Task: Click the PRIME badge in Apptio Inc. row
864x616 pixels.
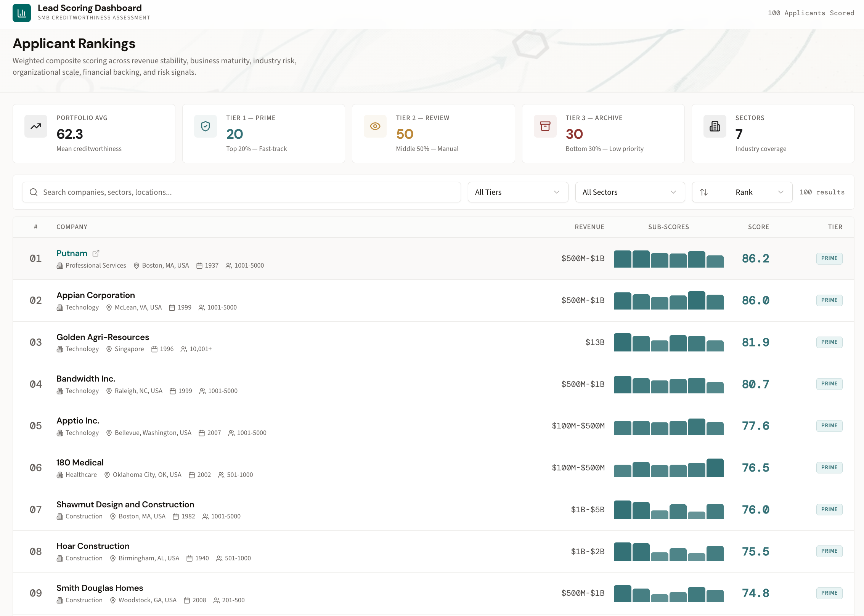Action: [x=829, y=426]
